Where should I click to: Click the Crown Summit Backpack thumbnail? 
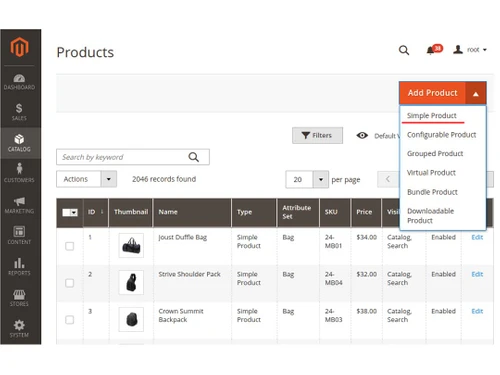click(131, 319)
